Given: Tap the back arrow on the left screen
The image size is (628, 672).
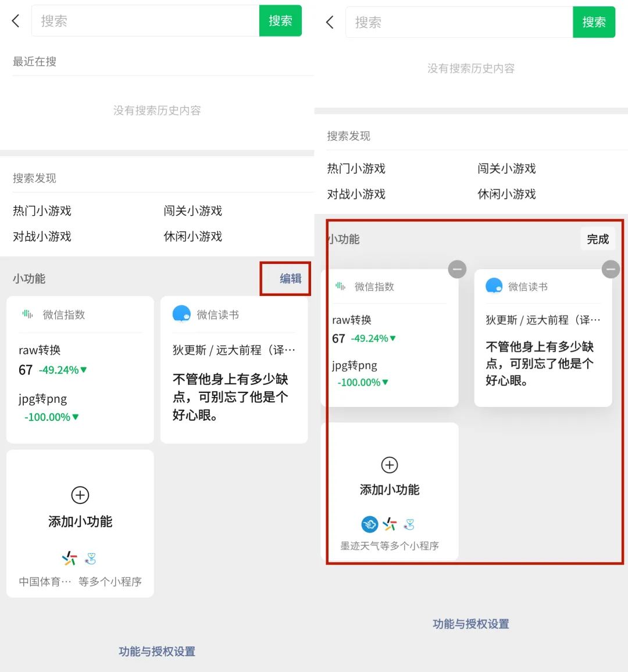Looking at the screenshot, I should pos(15,20).
